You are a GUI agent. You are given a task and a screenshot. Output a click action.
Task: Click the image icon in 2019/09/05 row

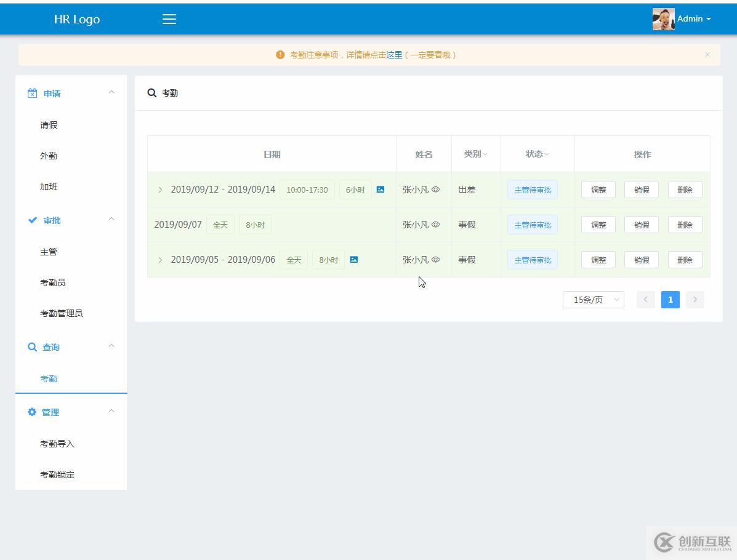click(354, 260)
